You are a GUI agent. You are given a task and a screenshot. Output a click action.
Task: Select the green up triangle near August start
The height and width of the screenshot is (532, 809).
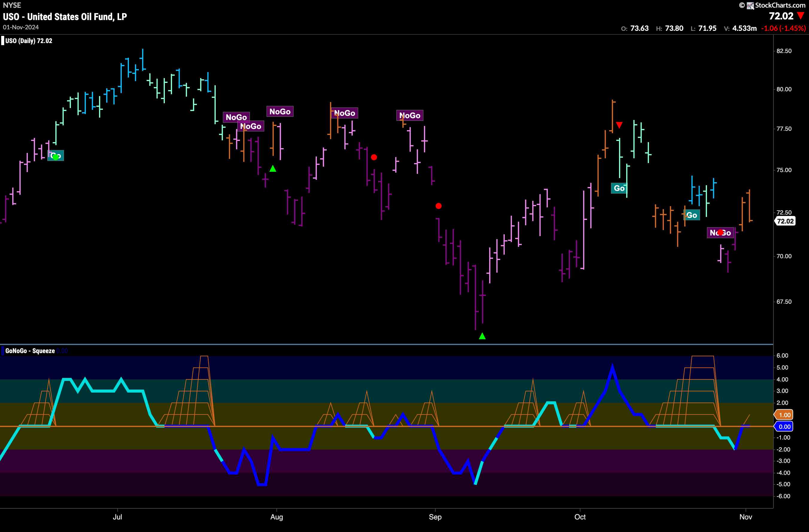coord(273,168)
